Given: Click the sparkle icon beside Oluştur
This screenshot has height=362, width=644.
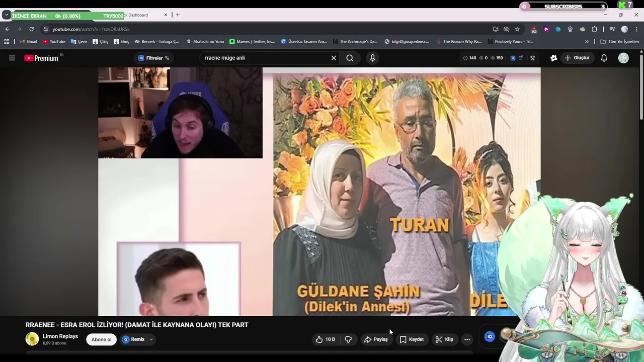Looking at the screenshot, I should [553, 58].
